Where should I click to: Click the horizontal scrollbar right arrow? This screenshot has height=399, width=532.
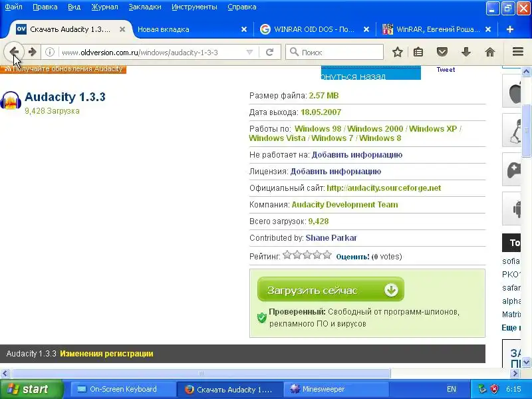coord(515,374)
